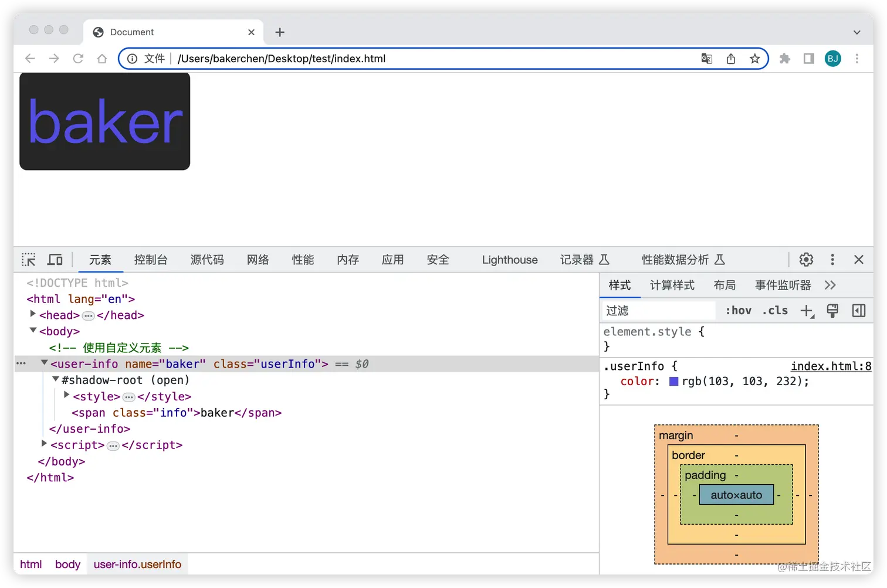Click the browser back arrow
Screen dimensions: 887x588
[30, 59]
